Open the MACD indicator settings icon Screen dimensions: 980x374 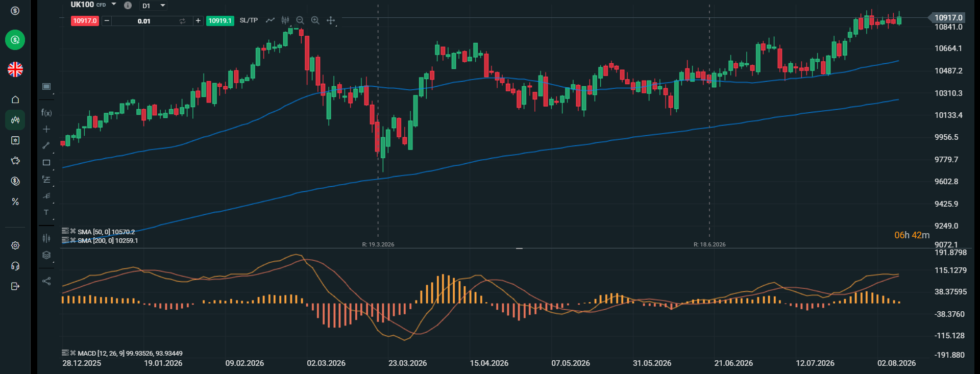(65, 353)
